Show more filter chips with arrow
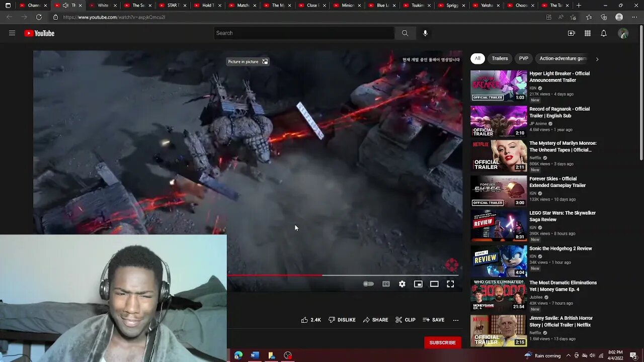 (597, 59)
